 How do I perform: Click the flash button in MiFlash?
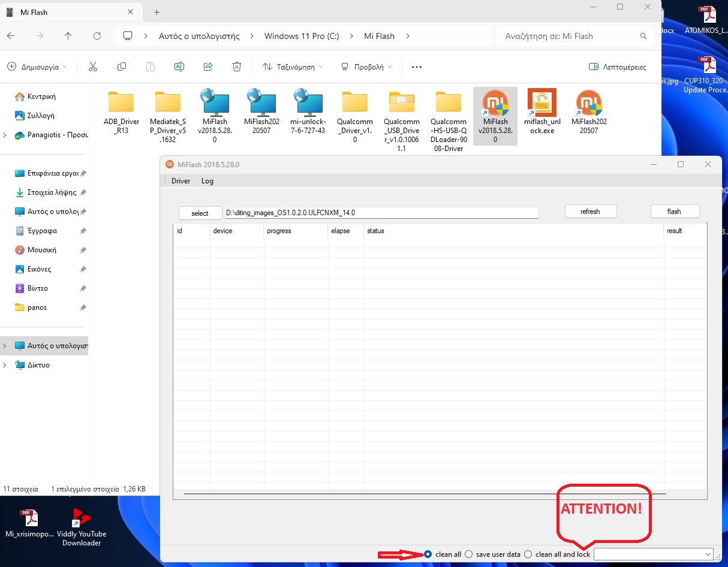point(675,212)
